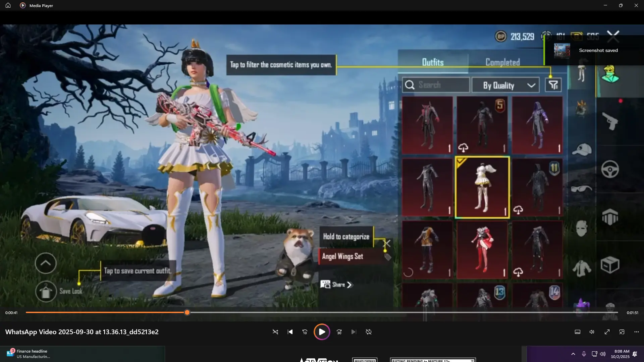Image resolution: width=644 pixels, height=362 pixels.
Task: Skip back 10 seconds
Action: click(305, 332)
